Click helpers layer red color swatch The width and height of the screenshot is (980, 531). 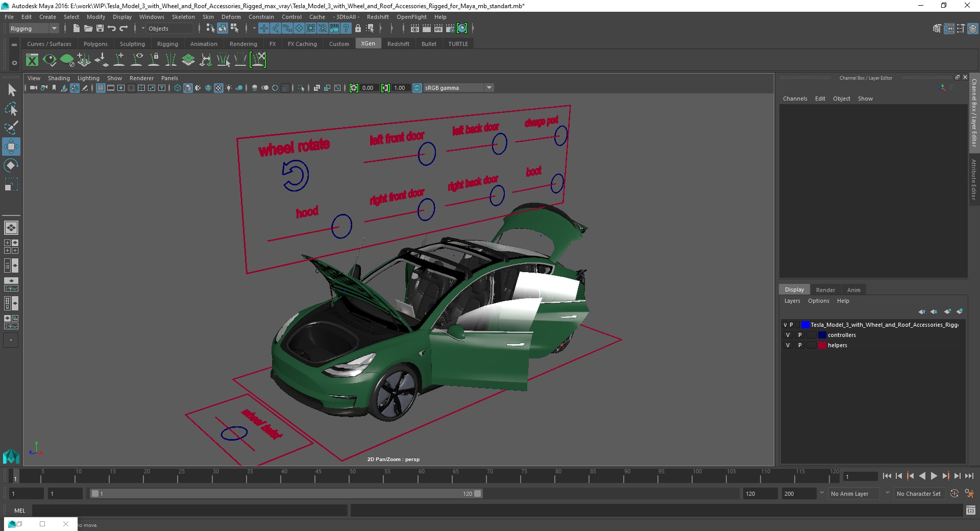click(822, 346)
